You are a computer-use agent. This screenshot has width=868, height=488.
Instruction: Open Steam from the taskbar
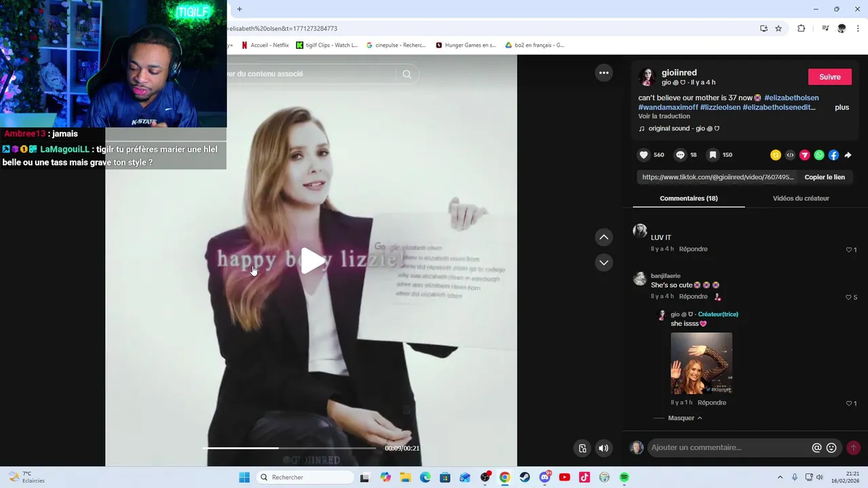(x=525, y=477)
